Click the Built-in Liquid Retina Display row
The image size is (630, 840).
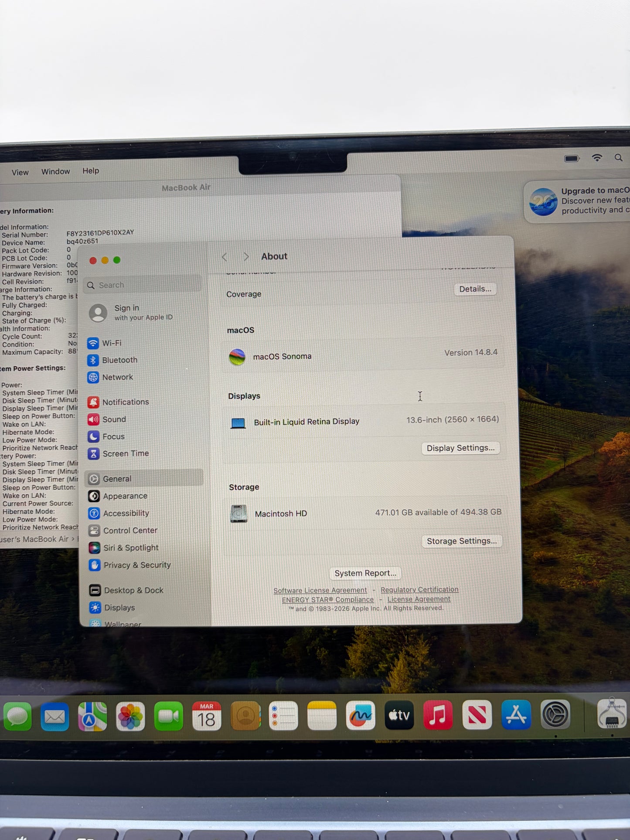364,421
